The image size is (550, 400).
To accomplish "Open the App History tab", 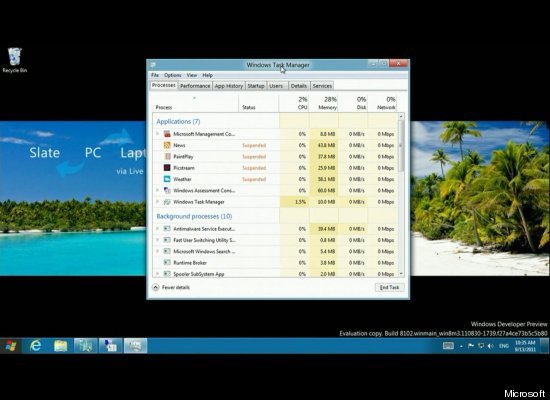I will click(x=229, y=86).
